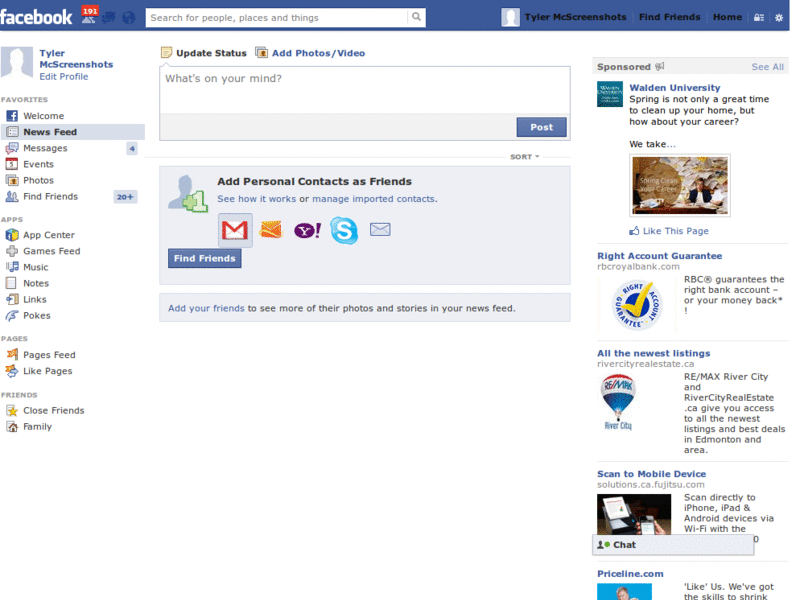Click the RE/MAX balloon ad image
The width and height of the screenshot is (800, 600).
618,403
